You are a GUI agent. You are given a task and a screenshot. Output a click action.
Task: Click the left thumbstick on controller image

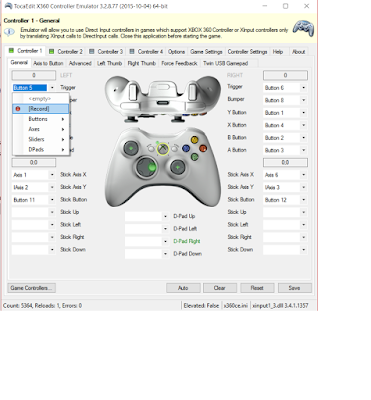131,148
